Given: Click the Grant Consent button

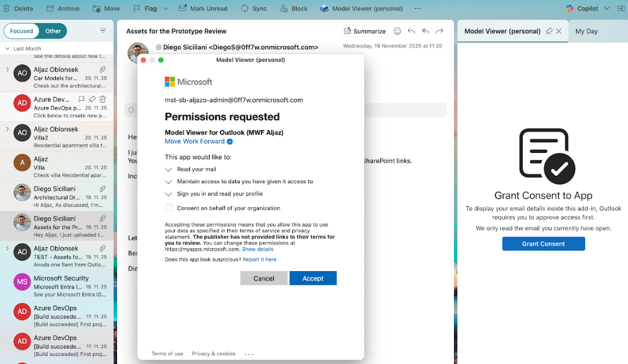Looking at the screenshot, I should (x=543, y=244).
